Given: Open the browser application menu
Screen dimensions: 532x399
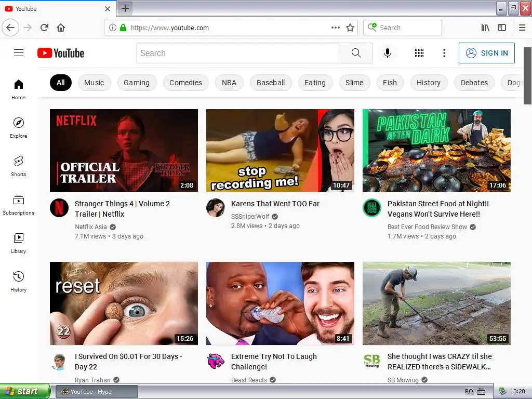Looking at the screenshot, I should point(522,28).
